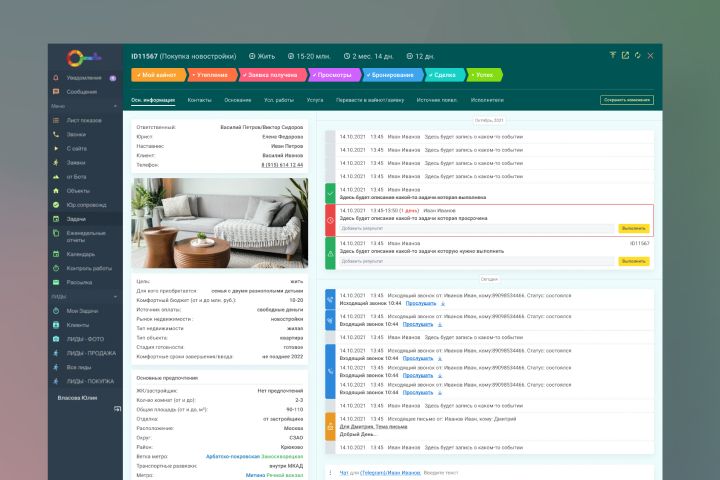
Task: Select the Успех pipeline stage
Action: (x=484, y=75)
